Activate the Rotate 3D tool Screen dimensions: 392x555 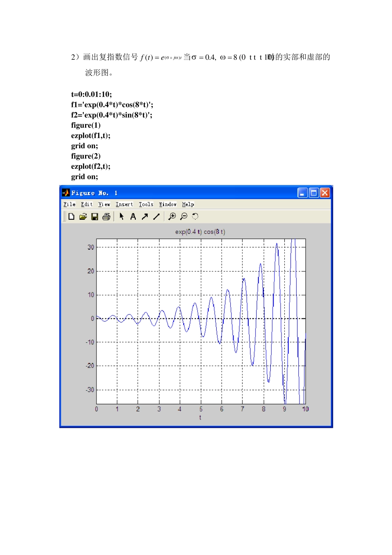coord(195,216)
